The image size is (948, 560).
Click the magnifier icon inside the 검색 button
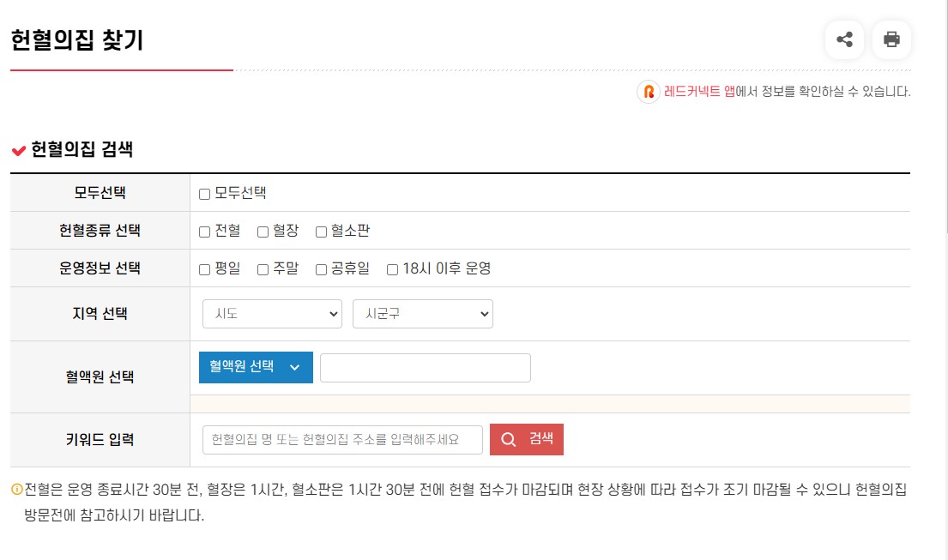(508, 439)
